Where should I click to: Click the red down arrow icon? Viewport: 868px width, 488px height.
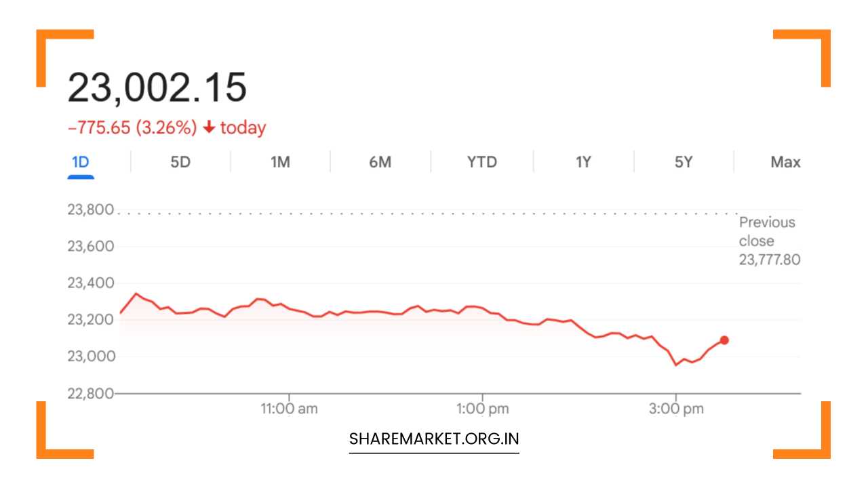pyautogui.click(x=209, y=127)
